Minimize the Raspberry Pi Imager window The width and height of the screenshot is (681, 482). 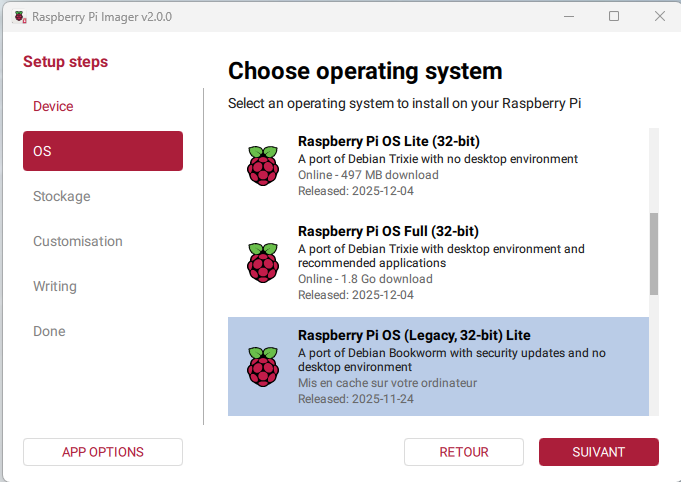click(x=568, y=16)
